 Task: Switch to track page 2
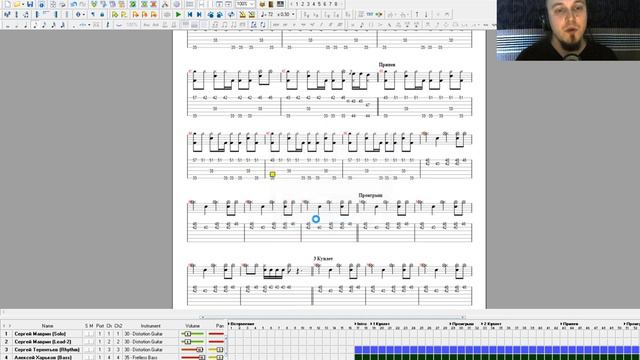[x=302, y=4]
